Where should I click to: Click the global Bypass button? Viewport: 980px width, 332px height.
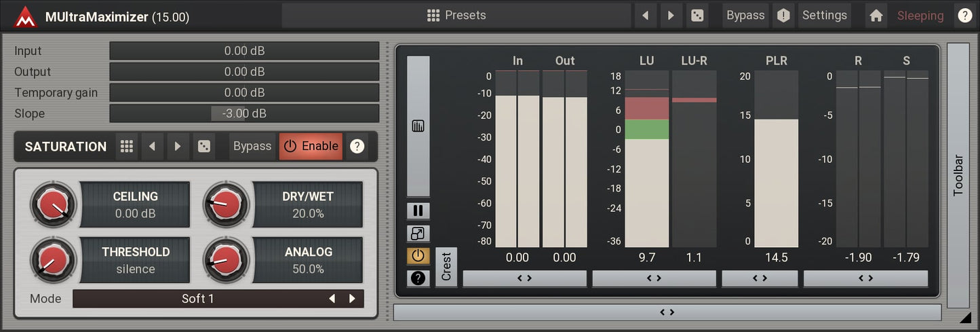(x=745, y=16)
